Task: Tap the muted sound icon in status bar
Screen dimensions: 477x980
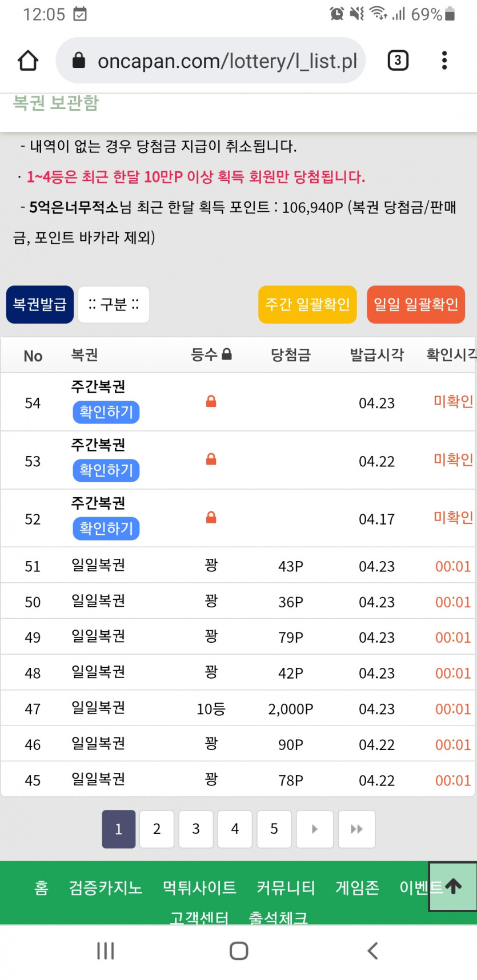Action: (x=357, y=14)
